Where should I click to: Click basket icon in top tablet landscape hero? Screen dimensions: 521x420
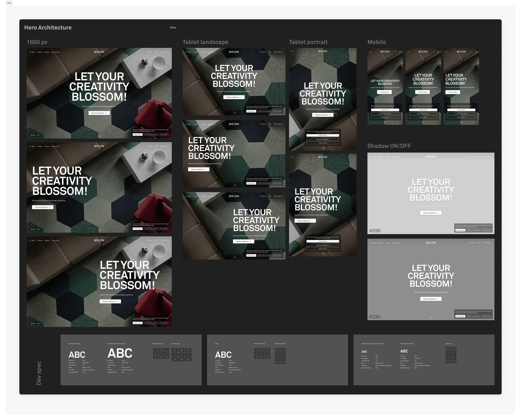270,52
